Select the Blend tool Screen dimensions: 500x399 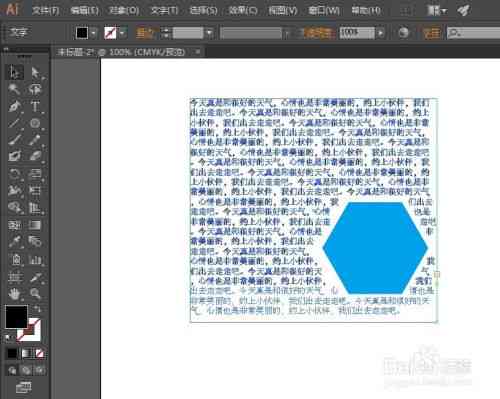click(x=35, y=241)
